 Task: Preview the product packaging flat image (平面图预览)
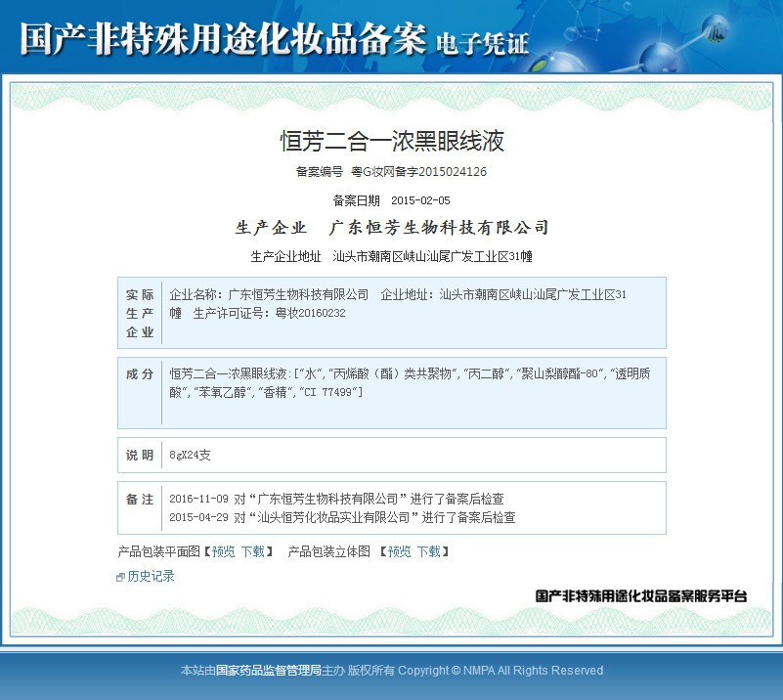(x=223, y=551)
